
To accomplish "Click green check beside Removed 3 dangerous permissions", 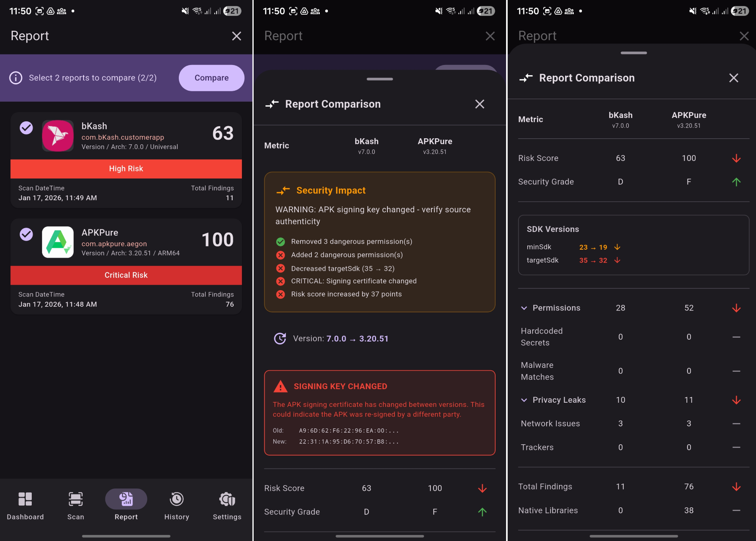I will click(280, 242).
